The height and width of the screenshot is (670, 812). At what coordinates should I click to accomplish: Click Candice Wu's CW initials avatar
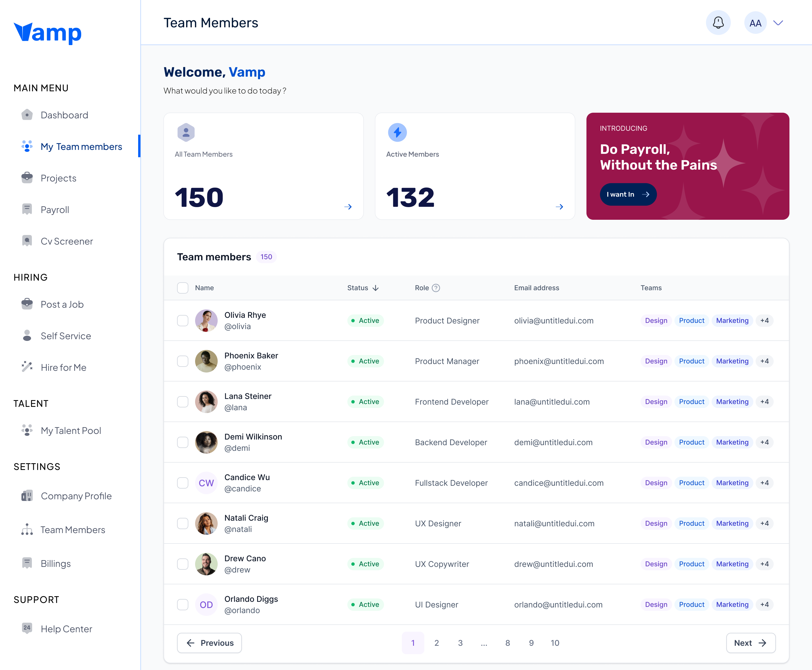206,483
